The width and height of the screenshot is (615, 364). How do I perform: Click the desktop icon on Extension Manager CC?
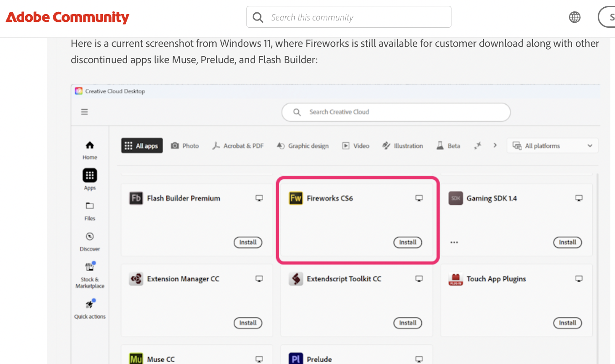click(x=259, y=279)
